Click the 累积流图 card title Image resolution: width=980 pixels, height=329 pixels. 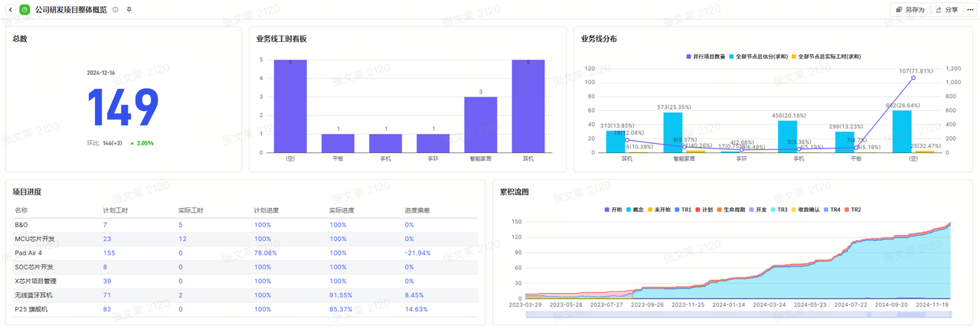pyautogui.click(x=514, y=191)
